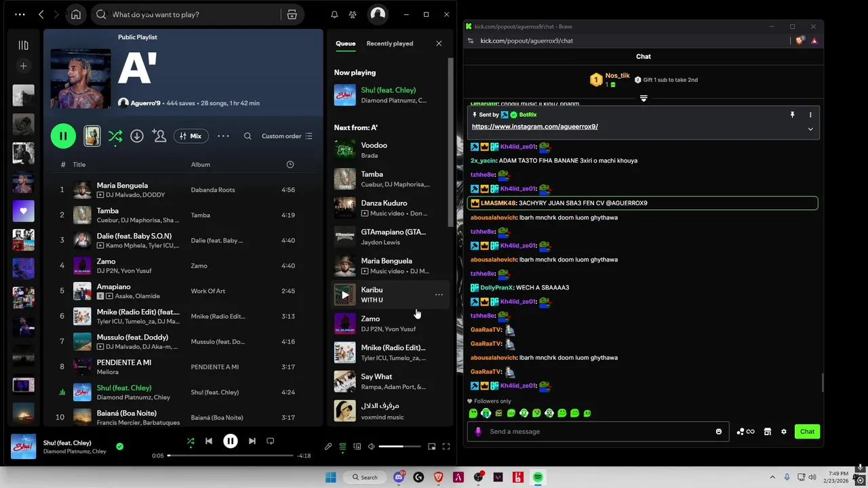Sort tracks by Title column
The height and width of the screenshot is (488, 868).
point(79,165)
